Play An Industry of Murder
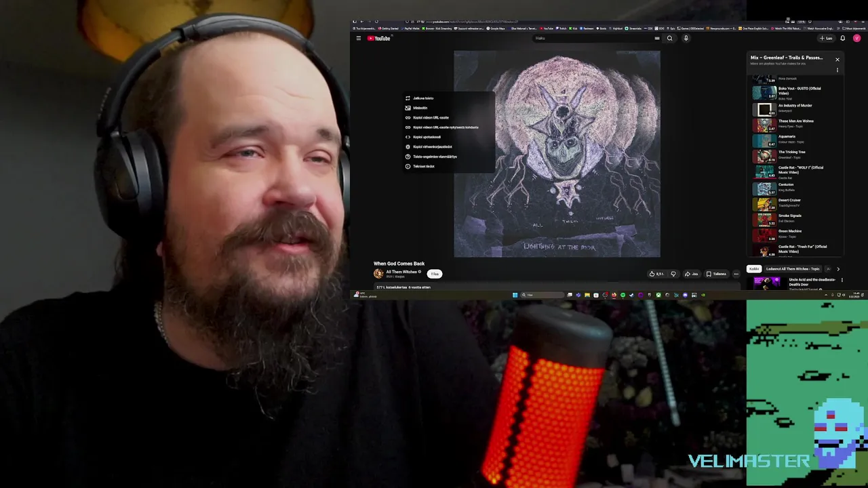 (x=796, y=108)
